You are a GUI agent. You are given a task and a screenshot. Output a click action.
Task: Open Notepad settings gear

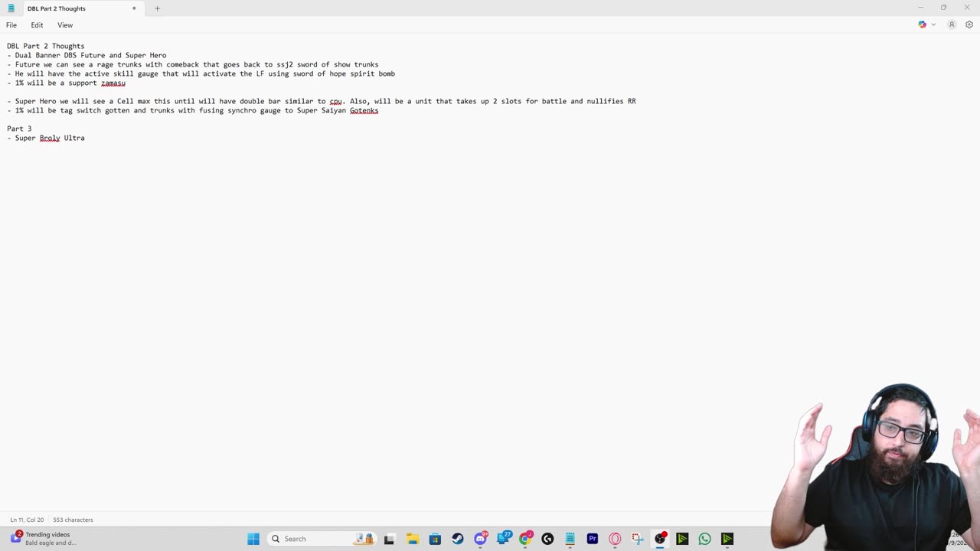tap(969, 24)
